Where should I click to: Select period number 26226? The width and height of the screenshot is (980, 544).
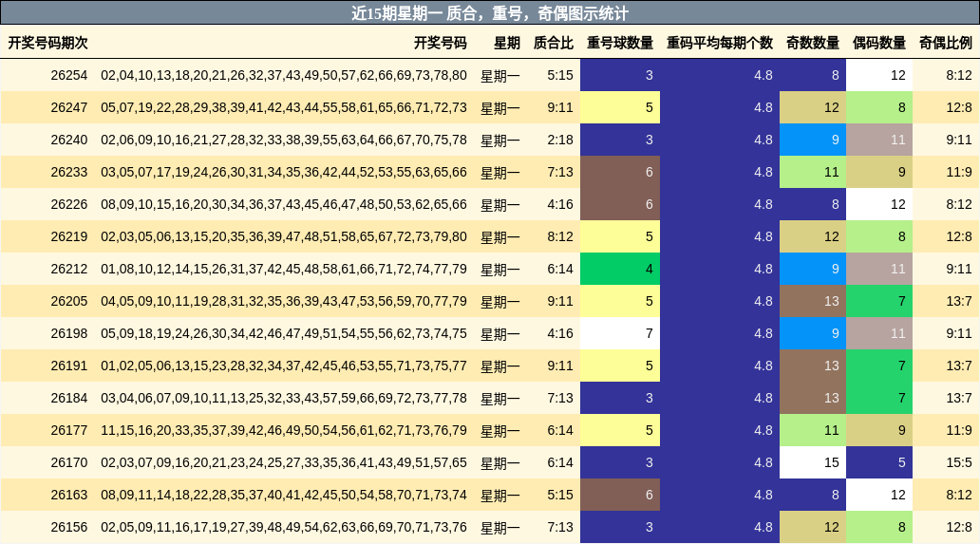(69, 204)
